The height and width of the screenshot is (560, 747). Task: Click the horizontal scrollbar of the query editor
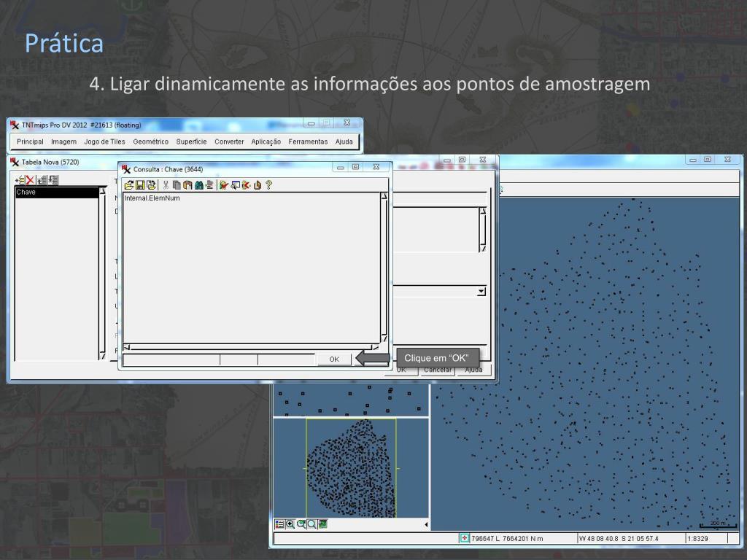(x=251, y=347)
